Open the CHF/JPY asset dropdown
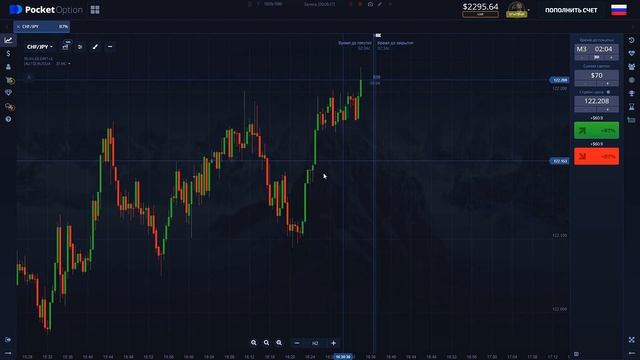Image resolution: width=640 pixels, height=360 pixels. point(40,47)
